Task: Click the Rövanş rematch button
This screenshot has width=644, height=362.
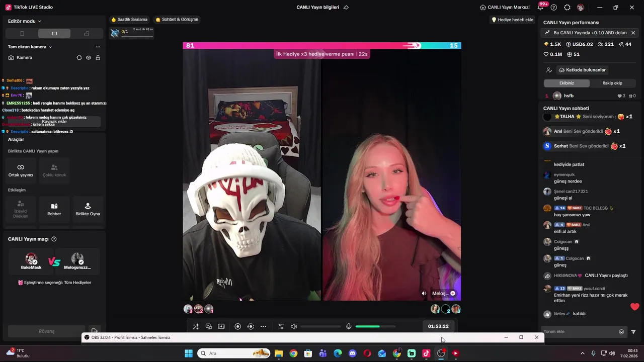Action: [x=46, y=331]
